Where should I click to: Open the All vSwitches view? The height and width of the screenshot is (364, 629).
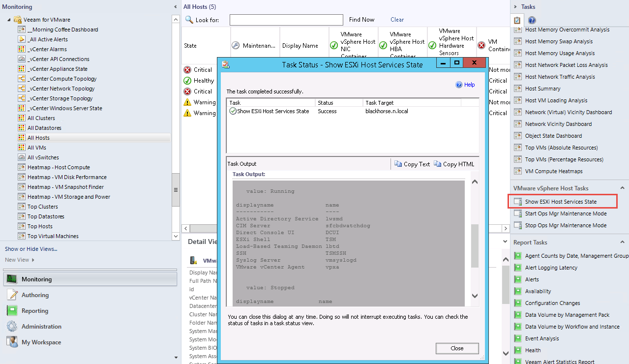coord(43,157)
